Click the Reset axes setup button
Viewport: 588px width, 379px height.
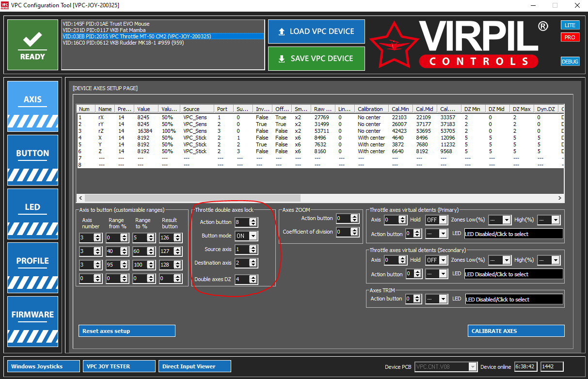[127, 331]
